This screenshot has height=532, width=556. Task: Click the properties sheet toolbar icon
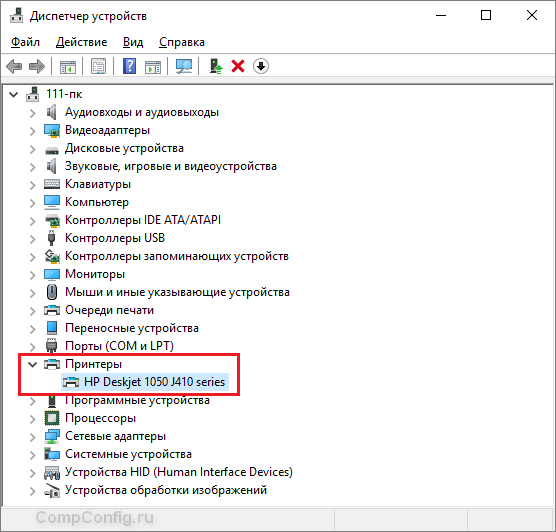pyautogui.click(x=98, y=66)
